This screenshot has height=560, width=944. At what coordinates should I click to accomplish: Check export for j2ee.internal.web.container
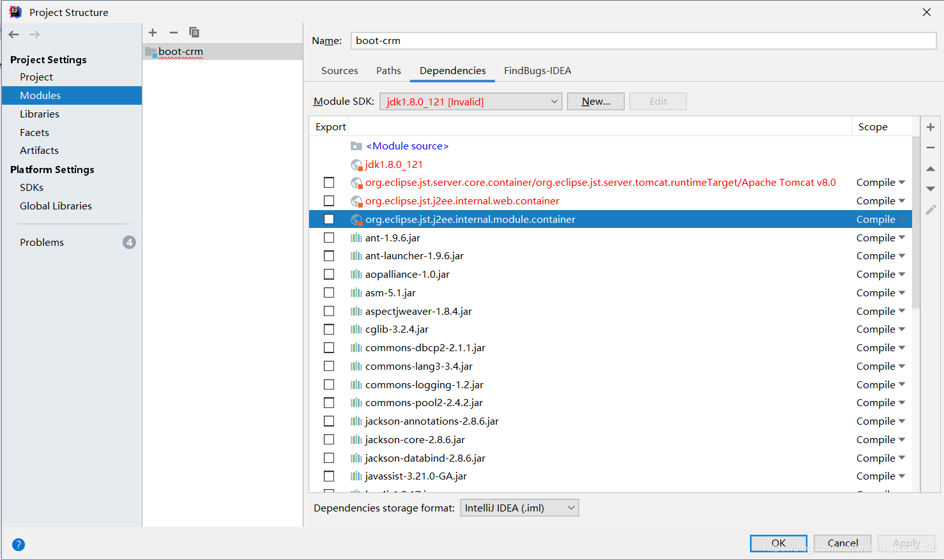tap(329, 201)
